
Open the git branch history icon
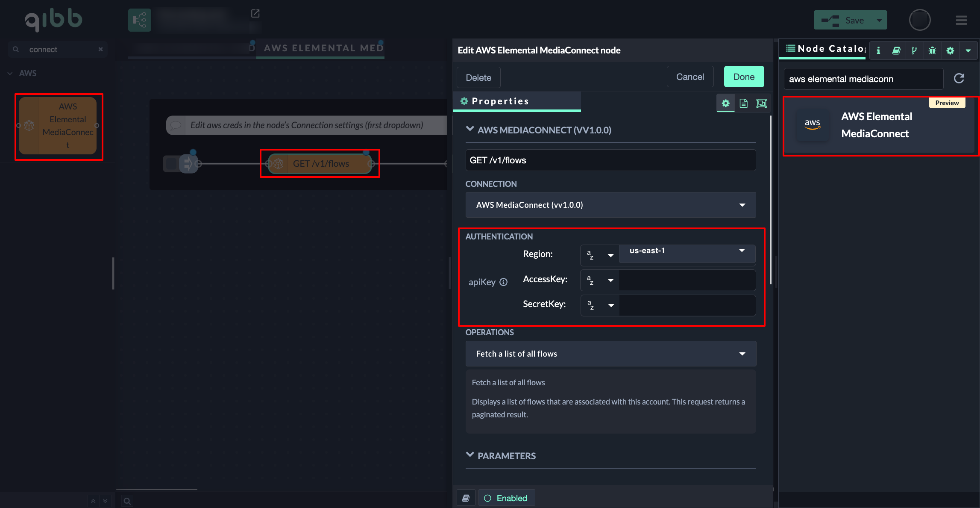[x=914, y=50]
